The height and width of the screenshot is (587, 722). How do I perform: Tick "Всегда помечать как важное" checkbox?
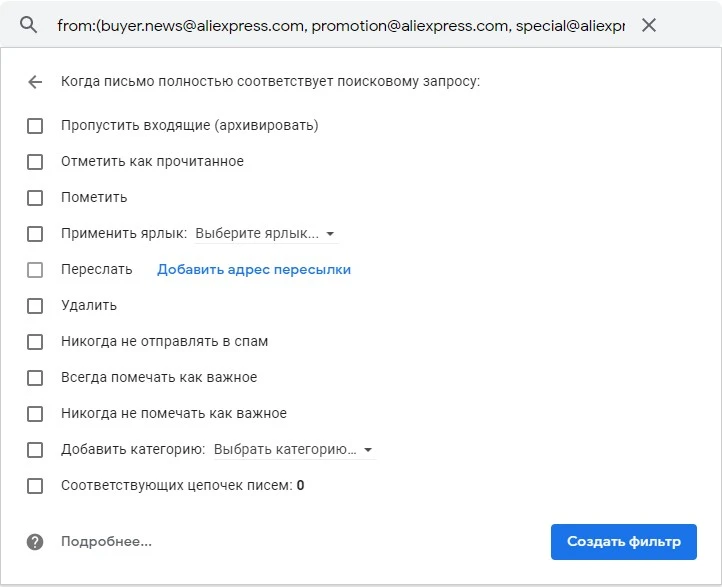coord(35,378)
